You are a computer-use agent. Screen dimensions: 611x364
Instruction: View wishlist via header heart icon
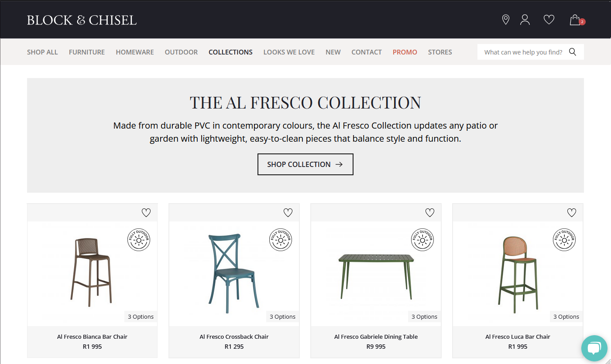pos(549,20)
